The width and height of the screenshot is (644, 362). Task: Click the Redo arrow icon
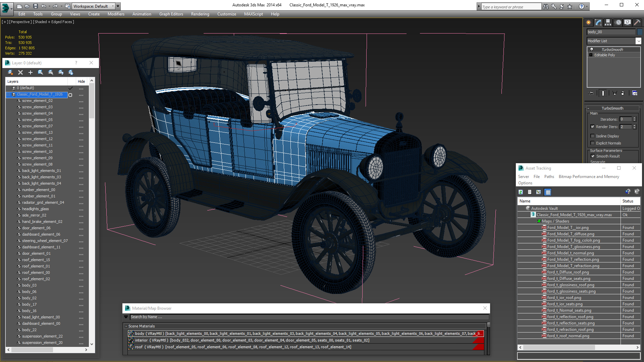point(55,6)
